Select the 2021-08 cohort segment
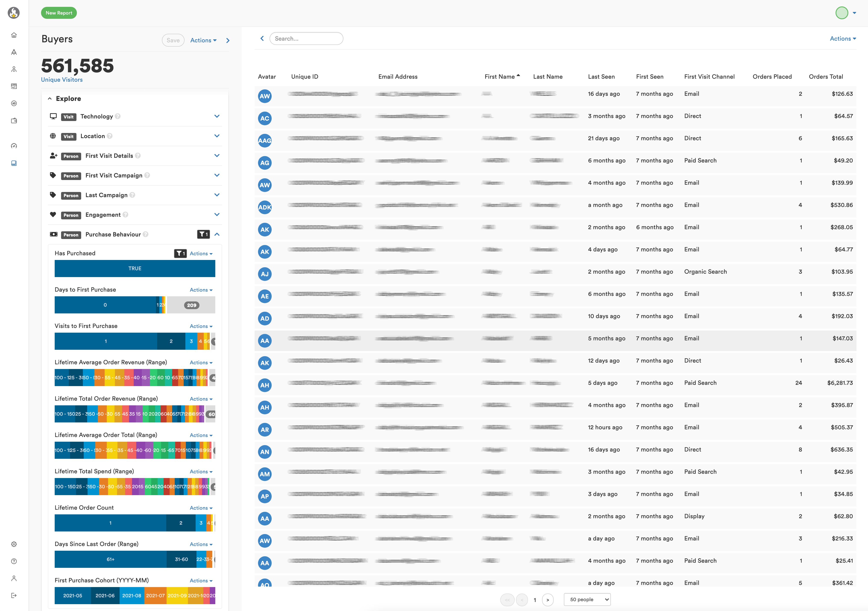868x611 pixels. click(x=132, y=595)
